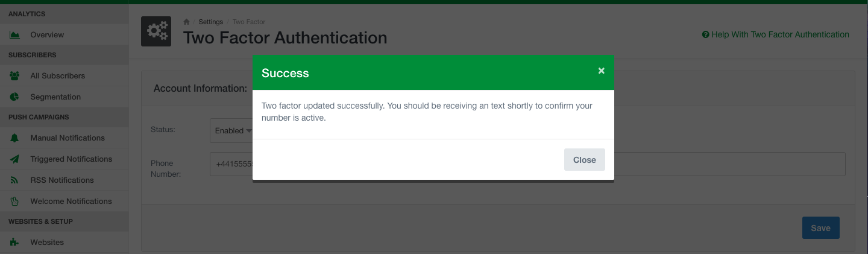Screen dimensions: 868x254
Task: Click the home breadcrumb icon
Action: [x=187, y=22]
